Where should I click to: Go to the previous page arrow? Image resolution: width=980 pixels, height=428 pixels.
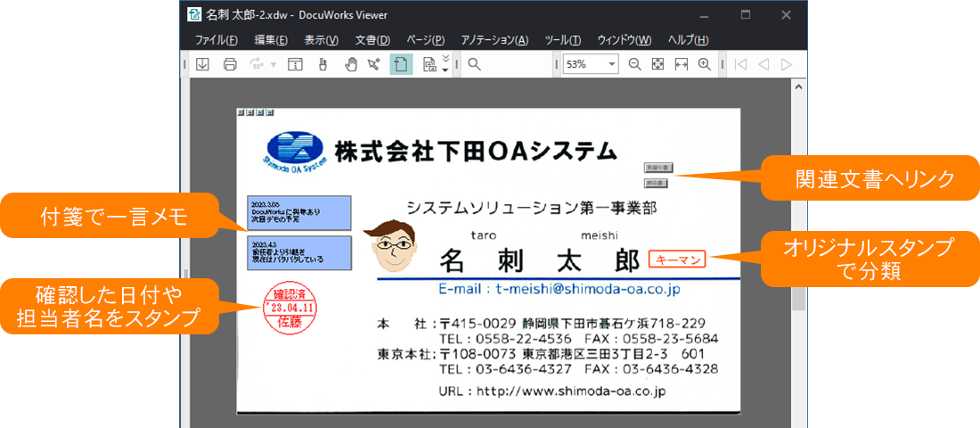[x=764, y=64]
